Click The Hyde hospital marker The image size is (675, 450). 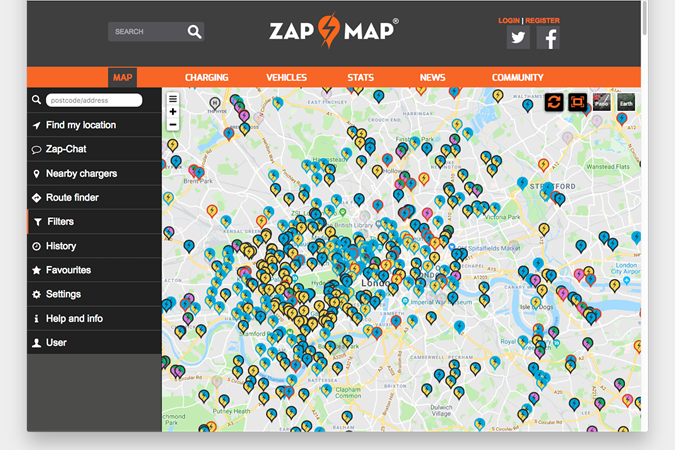(x=215, y=103)
